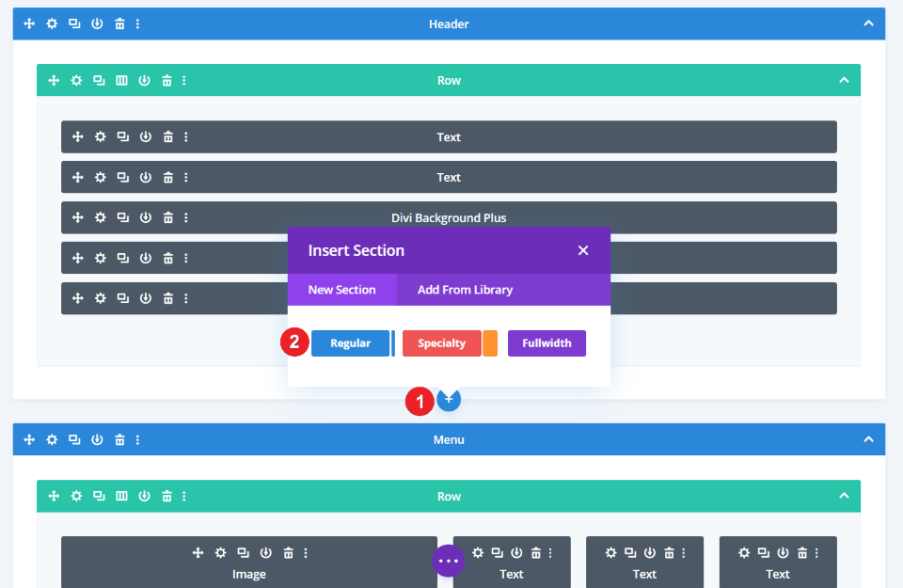This screenshot has width=903, height=588.
Task: Open settings for the Menu section
Action: click(x=52, y=439)
